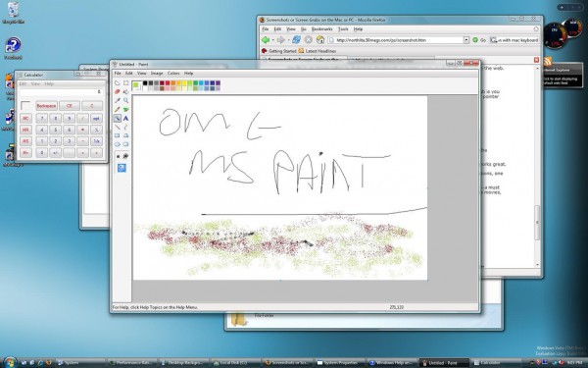Choose the Eraser tool in Paint
The width and height of the screenshot is (588, 368).
(118, 91)
